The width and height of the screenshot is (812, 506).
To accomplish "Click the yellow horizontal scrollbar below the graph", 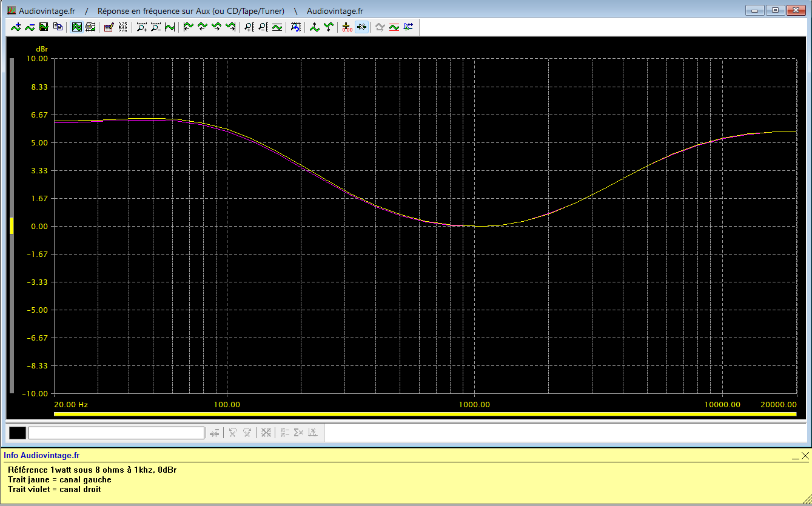I will click(424, 414).
